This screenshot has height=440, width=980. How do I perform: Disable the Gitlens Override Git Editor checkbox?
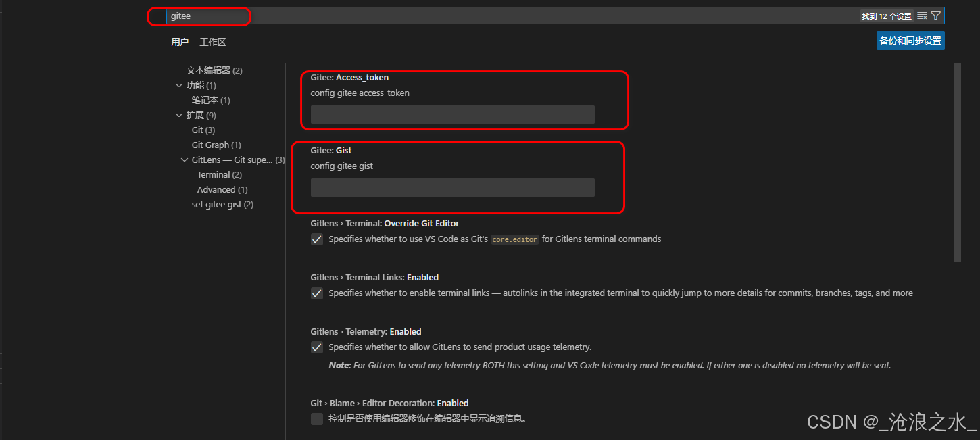(x=316, y=239)
